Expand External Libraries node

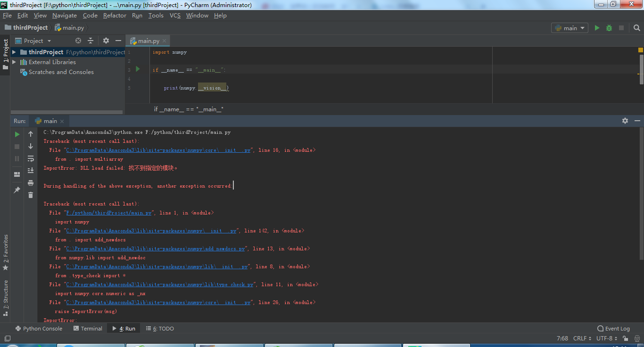coord(14,62)
